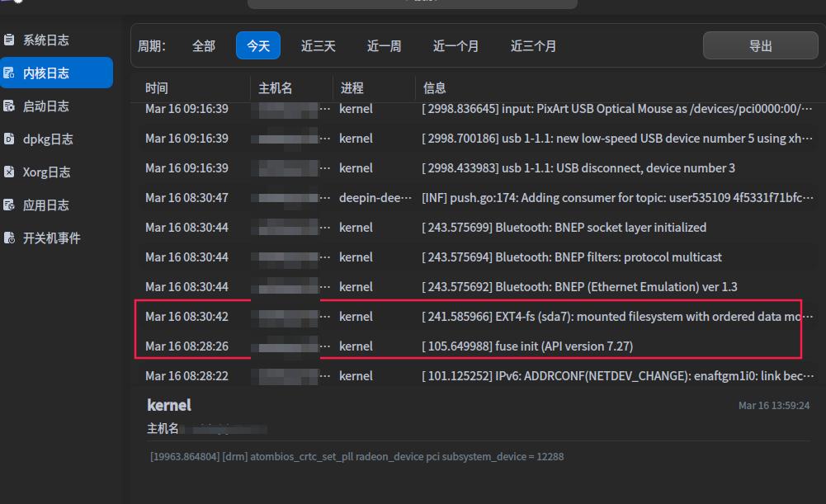This screenshot has height=504, width=826.
Task: Click time cell Mar 16 08:30:47
Action: click(x=186, y=198)
